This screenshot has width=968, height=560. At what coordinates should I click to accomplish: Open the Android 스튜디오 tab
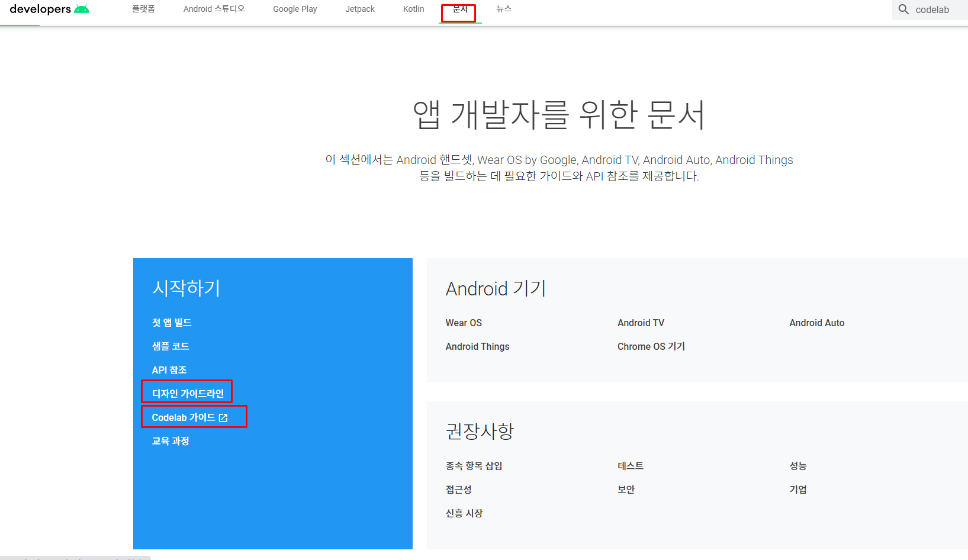coord(214,9)
